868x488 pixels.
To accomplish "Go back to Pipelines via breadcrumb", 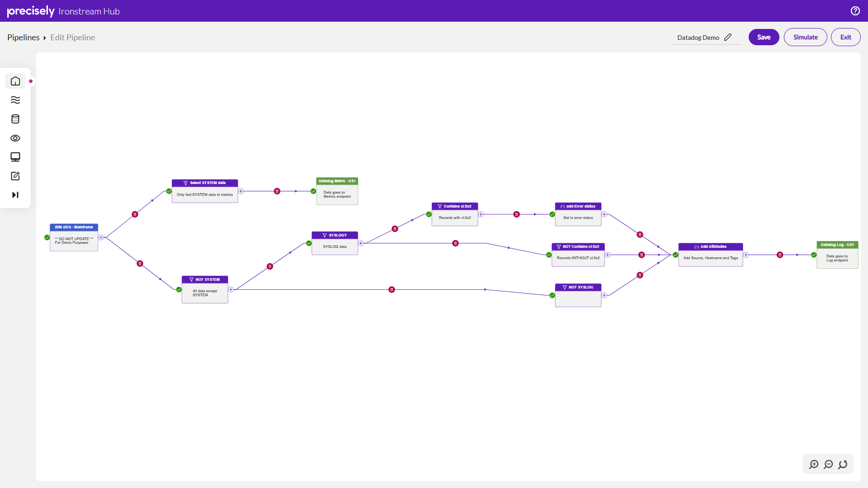I will pyautogui.click(x=24, y=38).
